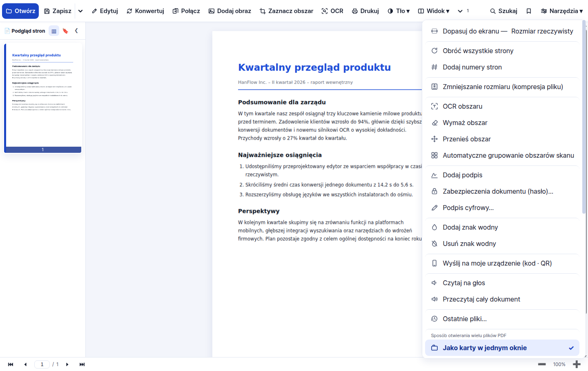Viewport: 588px width, 371px height.
Task: Open the Tło dropdown
Action: (399, 11)
